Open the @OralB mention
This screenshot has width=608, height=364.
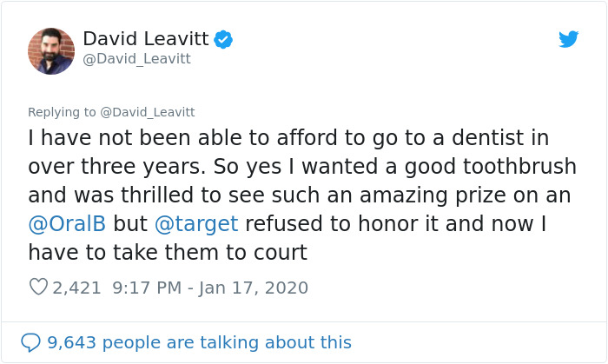[x=67, y=223]
